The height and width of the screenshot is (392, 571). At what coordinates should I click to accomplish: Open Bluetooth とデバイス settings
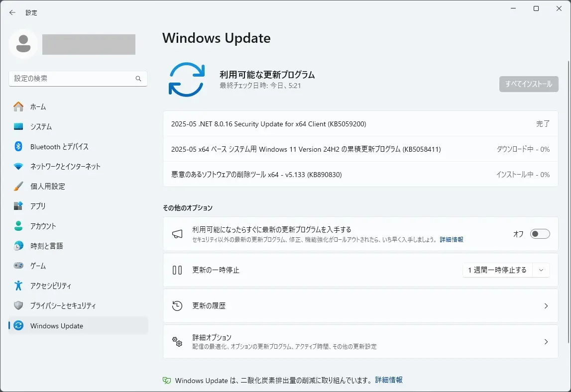point(78,146)
